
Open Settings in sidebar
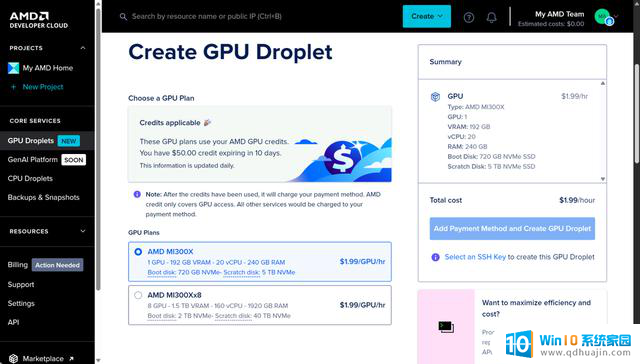point(21,303)
